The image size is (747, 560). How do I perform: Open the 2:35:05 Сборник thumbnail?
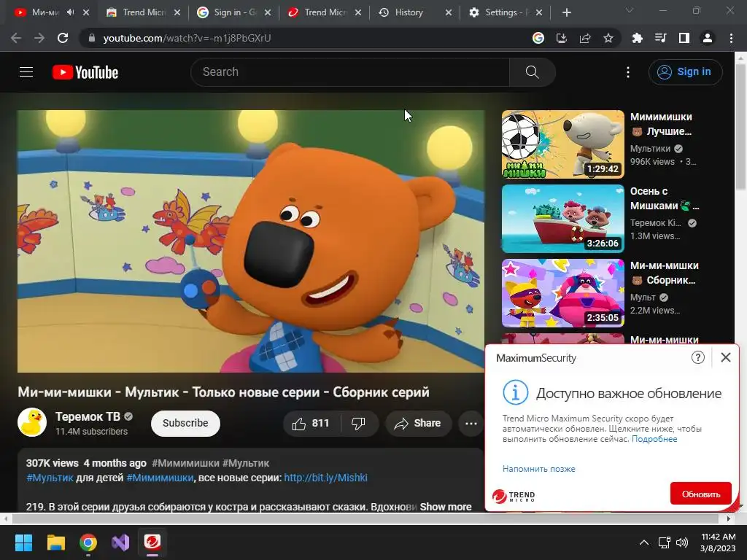(x=562, y=293)
